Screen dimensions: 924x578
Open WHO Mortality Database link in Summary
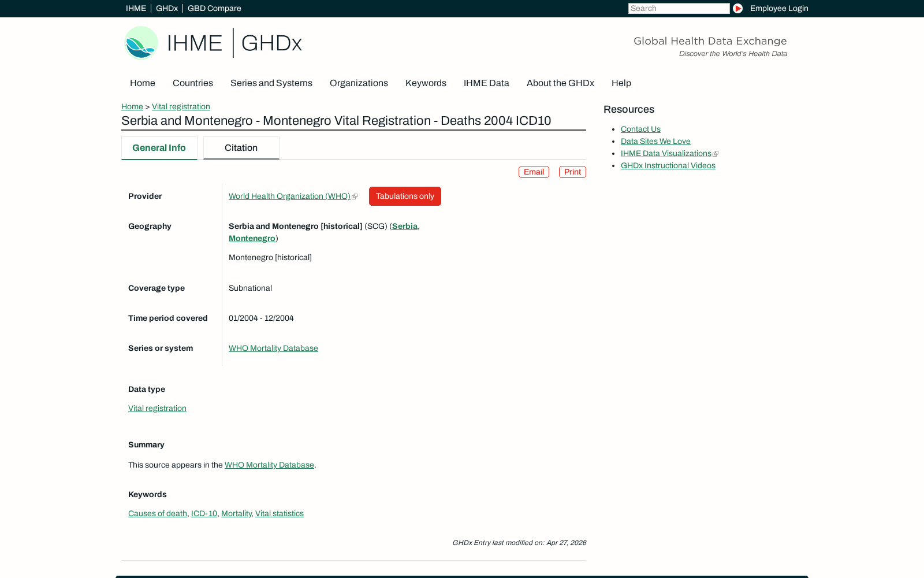click(269, 465)
